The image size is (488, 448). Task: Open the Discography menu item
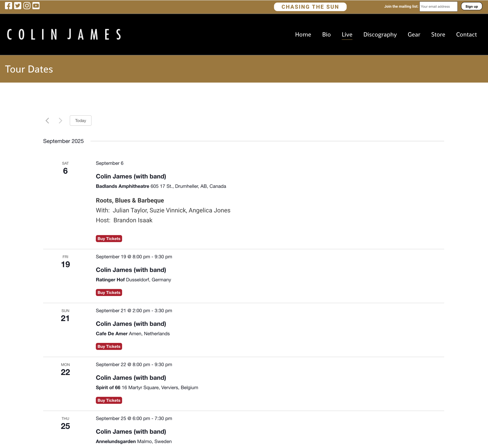(380, 34)
